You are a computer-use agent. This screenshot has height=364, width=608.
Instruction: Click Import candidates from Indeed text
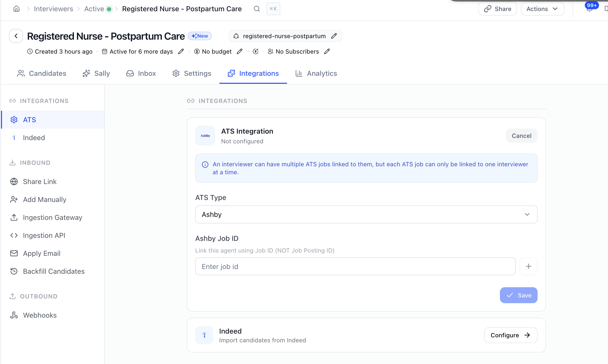(x=263, y=340)
